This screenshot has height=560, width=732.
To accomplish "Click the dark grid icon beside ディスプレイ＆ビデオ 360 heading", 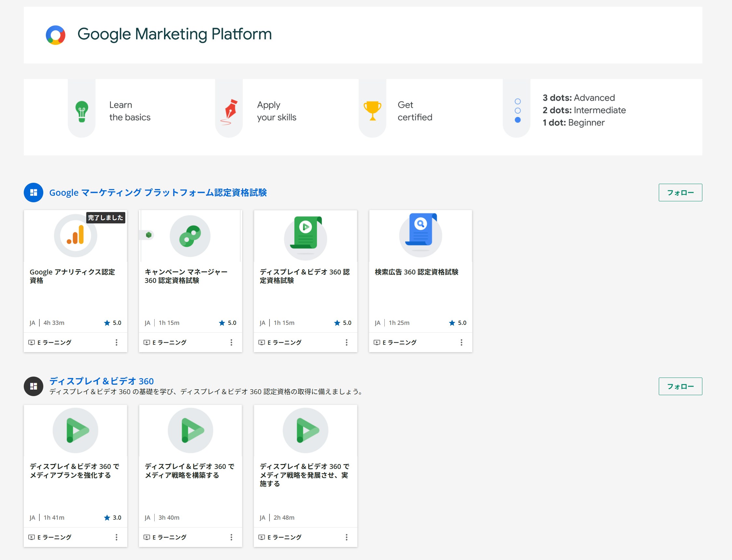I will [34, 386].
